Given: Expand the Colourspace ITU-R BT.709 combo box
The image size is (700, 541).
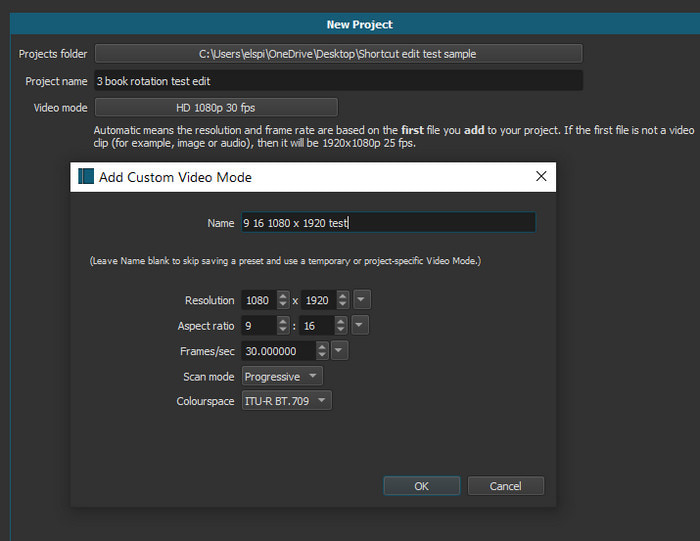Looking at the screenshot, I should coord(286,401).
